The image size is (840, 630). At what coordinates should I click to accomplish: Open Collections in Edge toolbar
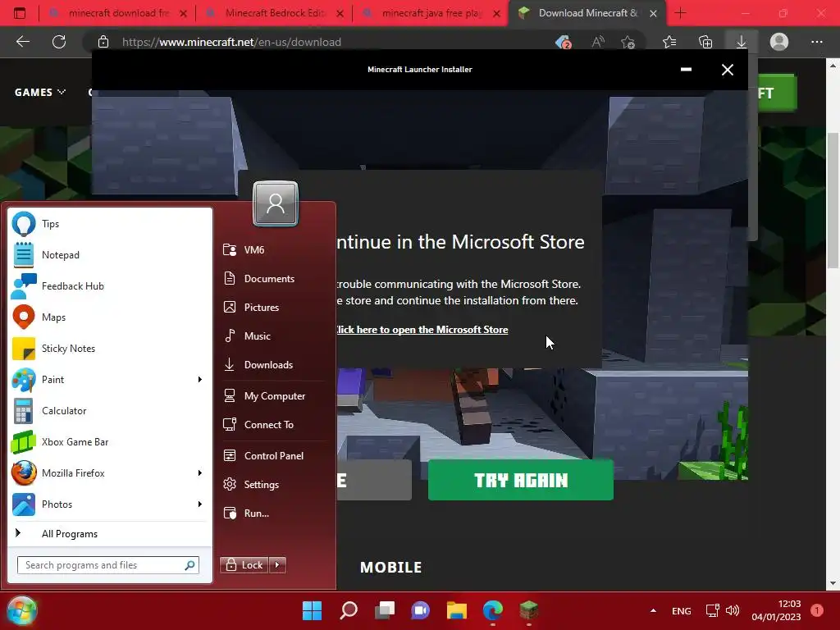[x=705, y=42]
